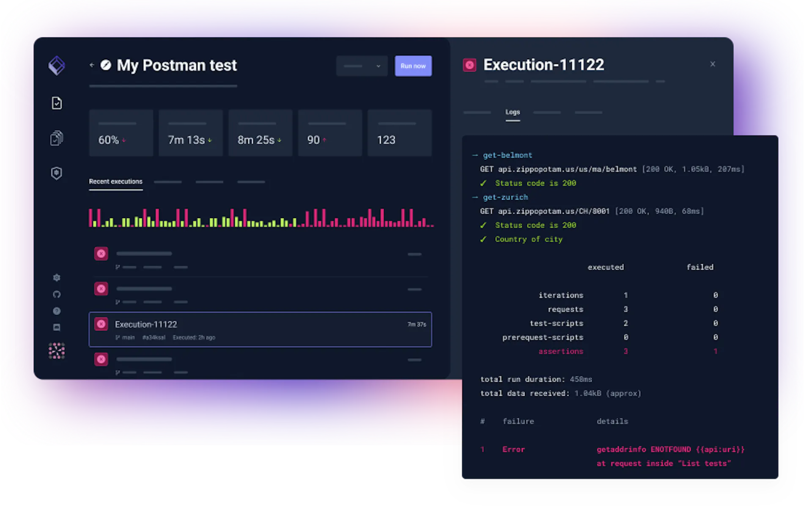Collapse the get-zurich log section
This screenshot has height=521, width=812.
click(x=475, y=197)
